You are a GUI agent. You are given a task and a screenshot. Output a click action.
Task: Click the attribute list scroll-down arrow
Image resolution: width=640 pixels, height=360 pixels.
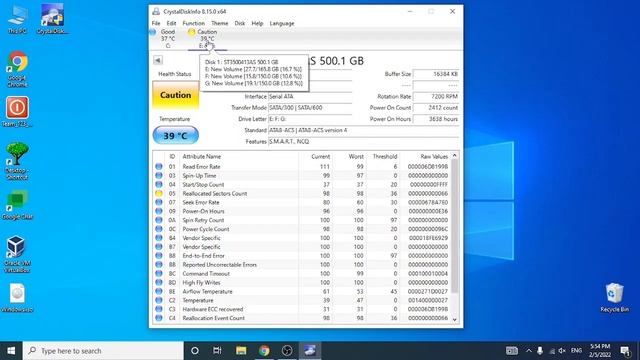tap(455, 320)
